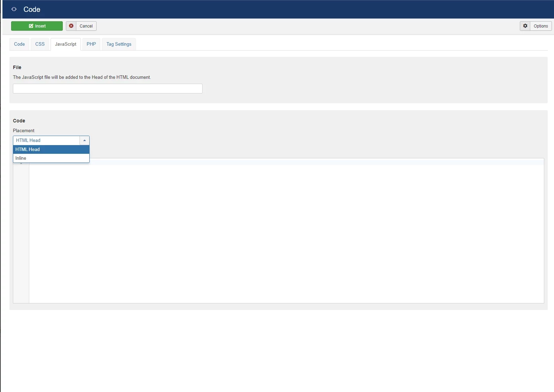This screenshot has width=554, height=392.
Task: Switch to the CSS tab
Action: (x=40, y=44)
